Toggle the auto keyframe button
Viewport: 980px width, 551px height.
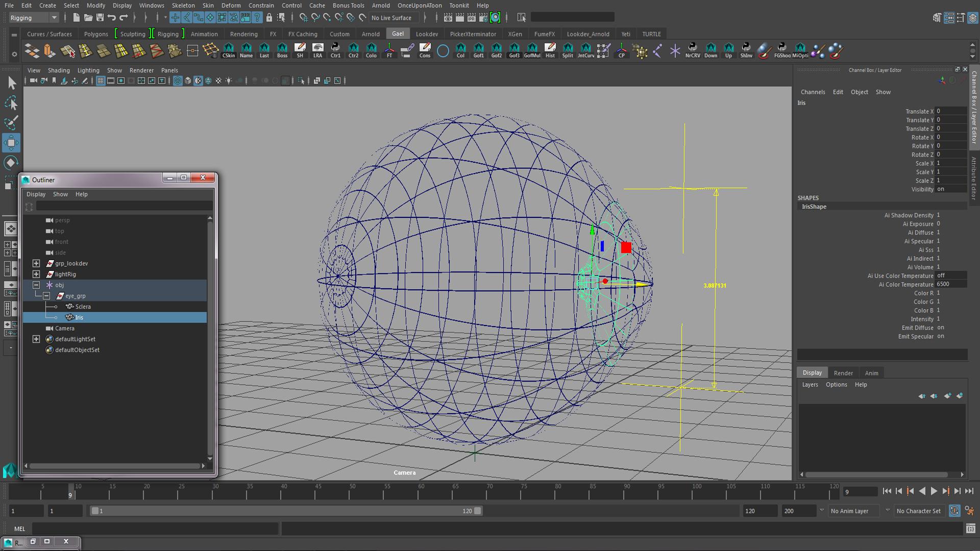(954, 511)
